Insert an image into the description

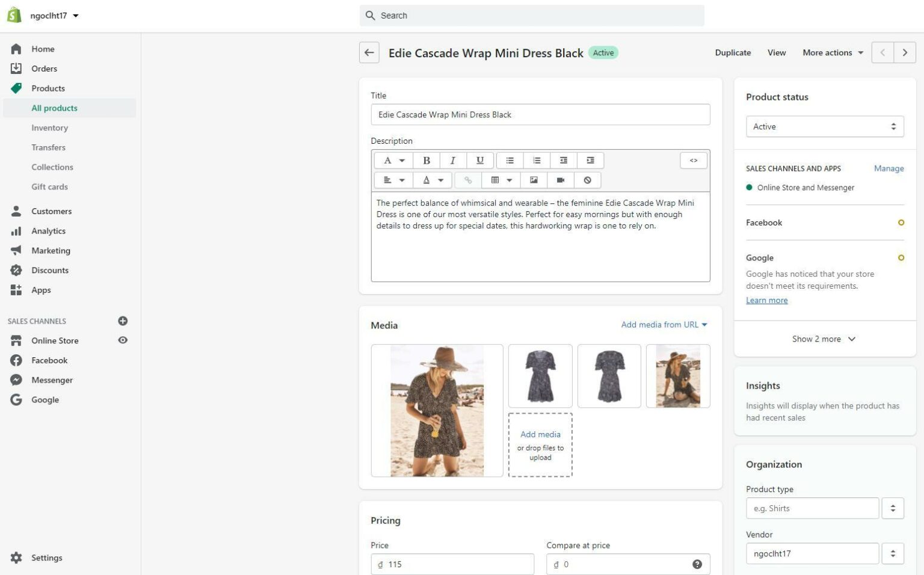[534, 180]
